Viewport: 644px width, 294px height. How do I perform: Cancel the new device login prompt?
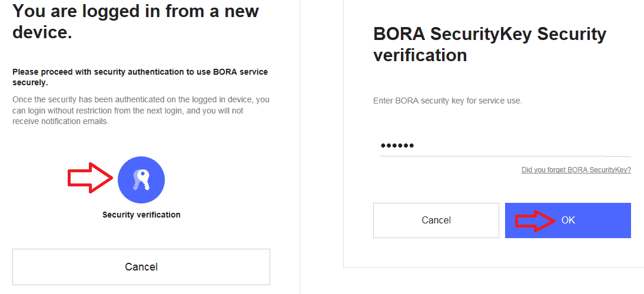pos(141,267)
